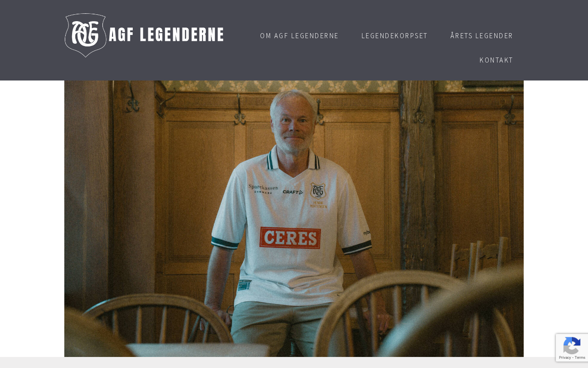Screen dimensions: 588x368
Task: Open the reCAPTCHA Privacy link
Action: 565,357
